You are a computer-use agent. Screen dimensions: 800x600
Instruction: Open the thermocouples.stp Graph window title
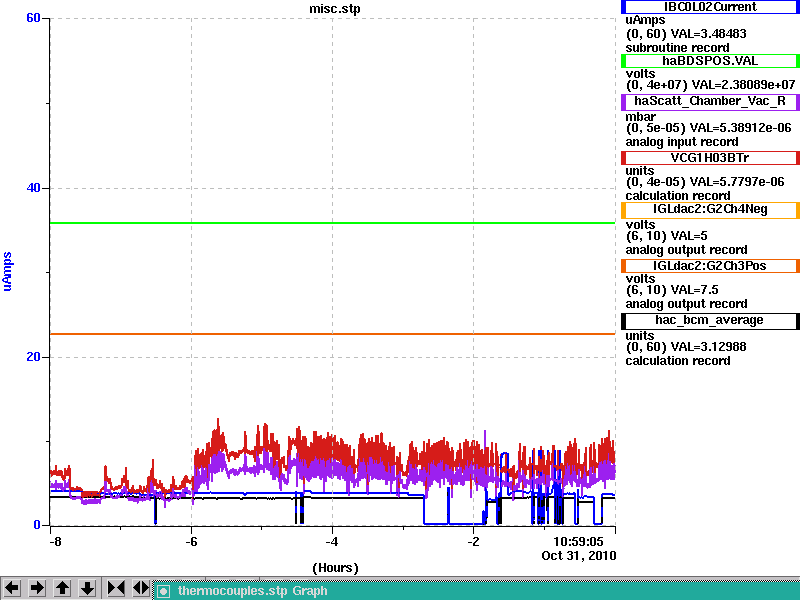(x=253, y=591)
